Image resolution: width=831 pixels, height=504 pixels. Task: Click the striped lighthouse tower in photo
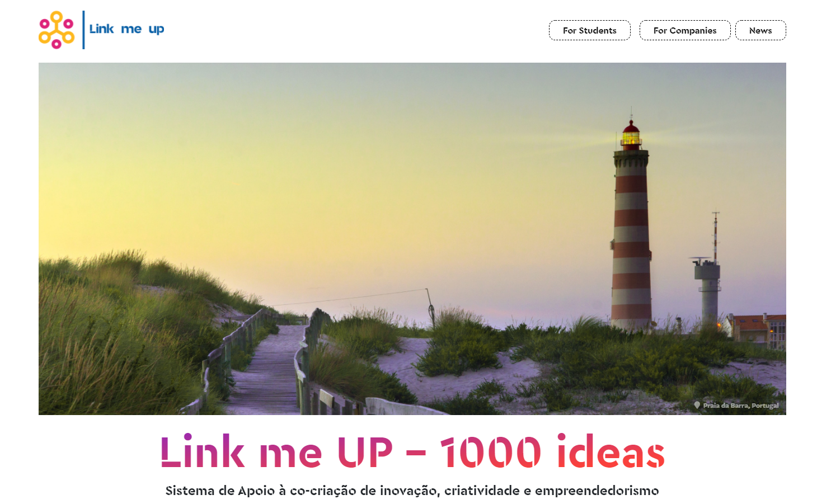(x=631, y=241)
